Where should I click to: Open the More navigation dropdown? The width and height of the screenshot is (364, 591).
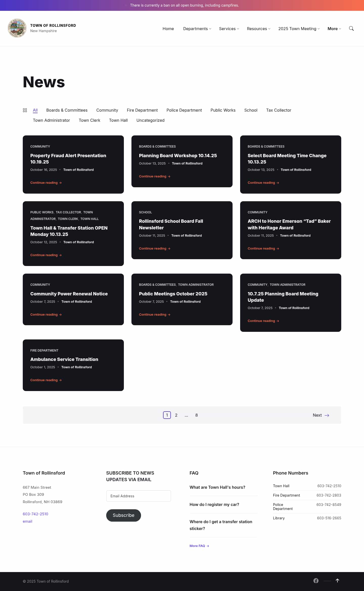coord(334,29)
